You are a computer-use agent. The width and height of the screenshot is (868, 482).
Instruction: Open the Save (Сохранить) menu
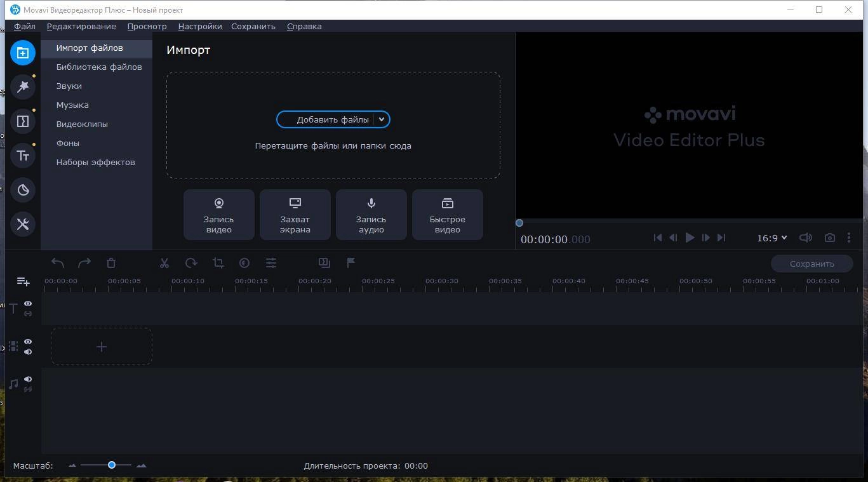(253, 26)
